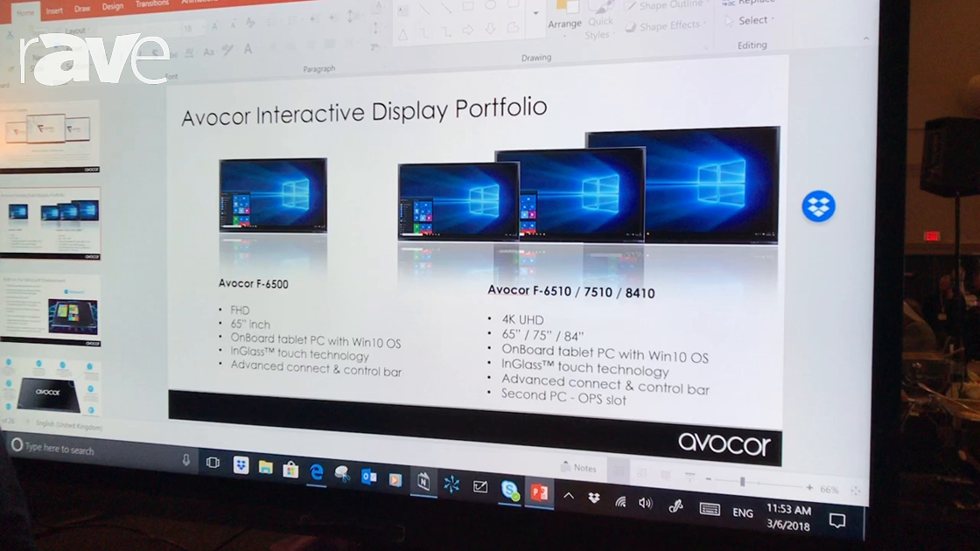Switch to the Design tab
The height and width of the screenshot is (551, 980).
113,6
